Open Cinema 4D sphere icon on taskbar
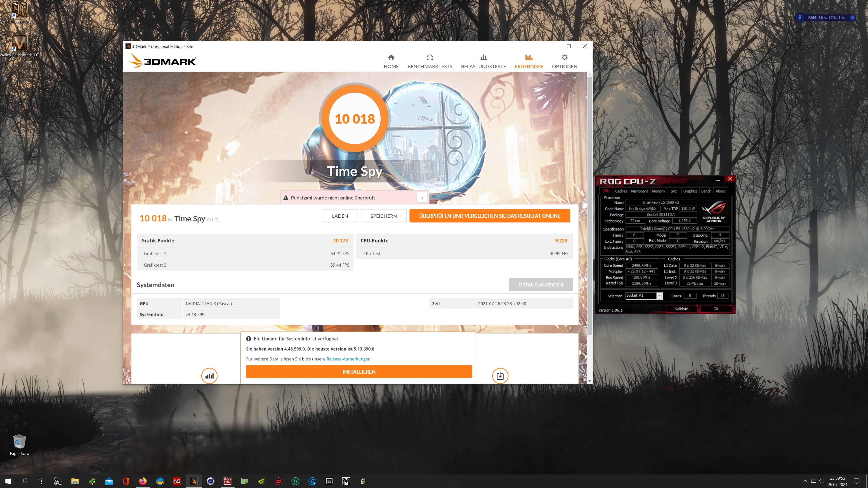This screenshot has width=868, height=488. point(211,481)
